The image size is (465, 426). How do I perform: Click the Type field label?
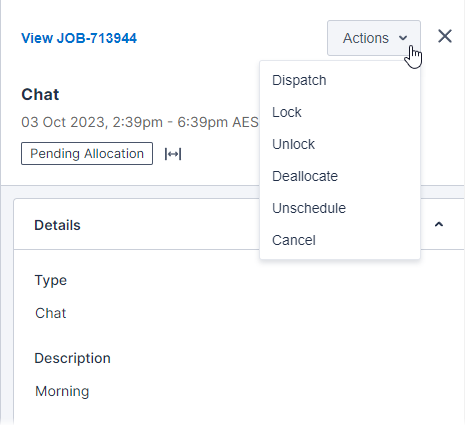pyautogui.click(x=51, y=281)
